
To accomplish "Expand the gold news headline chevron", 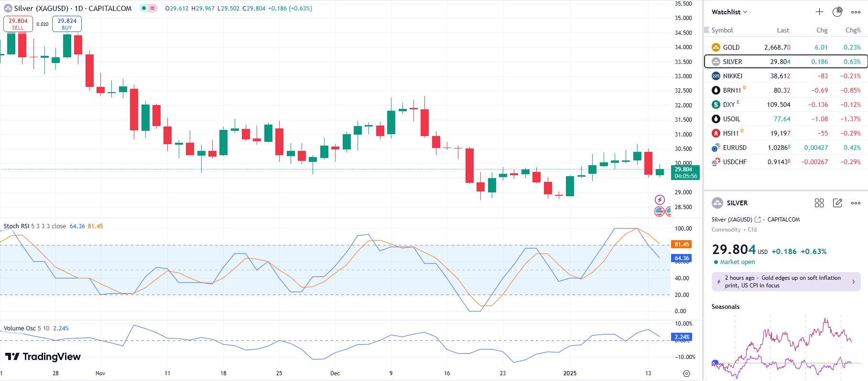I will point(854,282).
